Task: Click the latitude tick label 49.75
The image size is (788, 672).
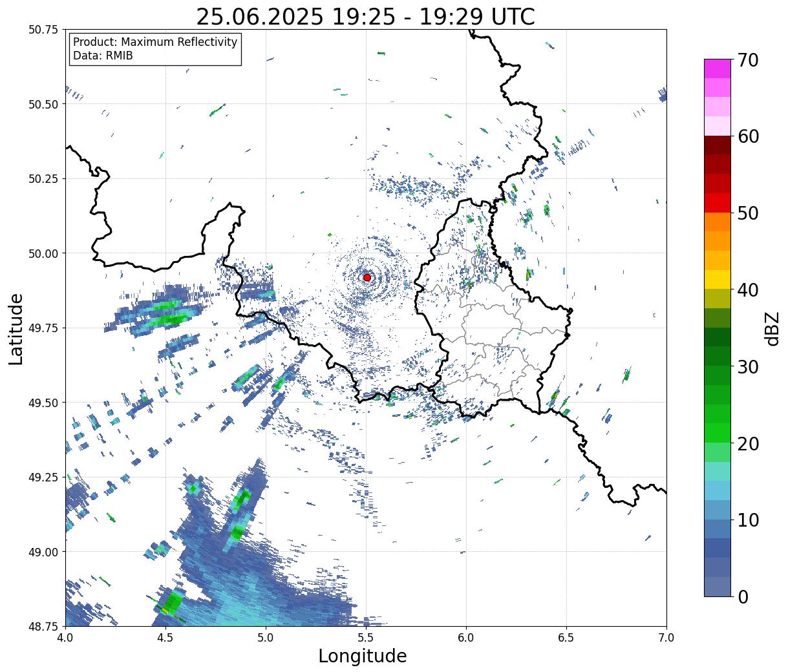Action: (43, 328)
